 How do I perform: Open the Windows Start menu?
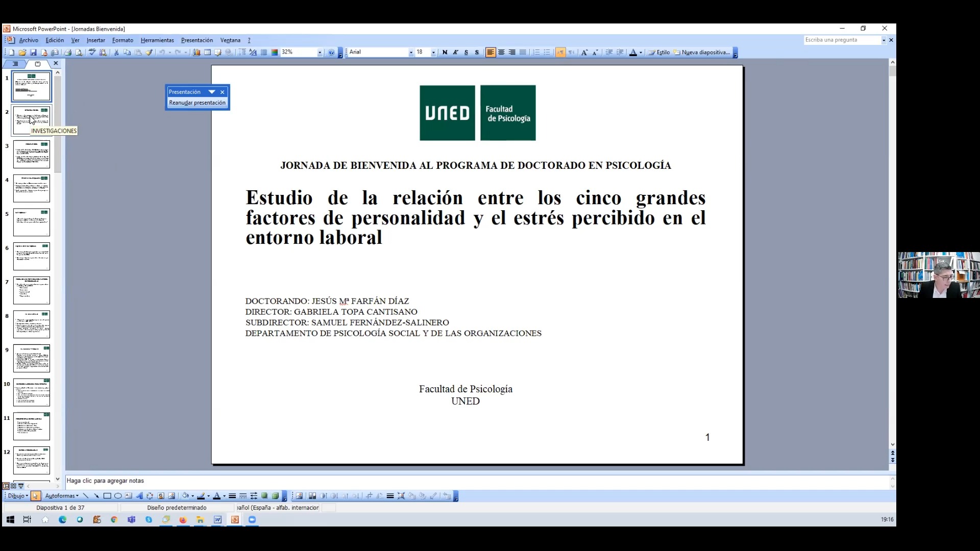10,520
